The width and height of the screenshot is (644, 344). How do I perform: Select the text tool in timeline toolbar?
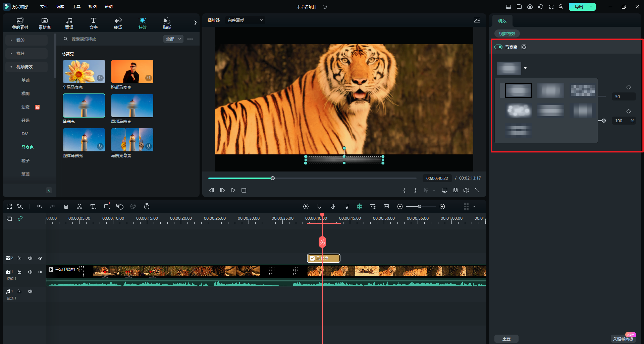(93, 206)
